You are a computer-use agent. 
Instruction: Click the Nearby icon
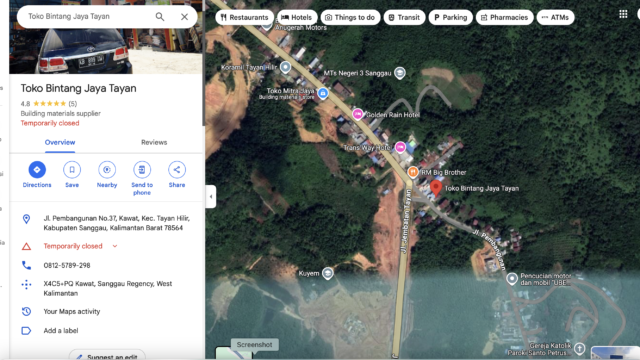(107, 169)
